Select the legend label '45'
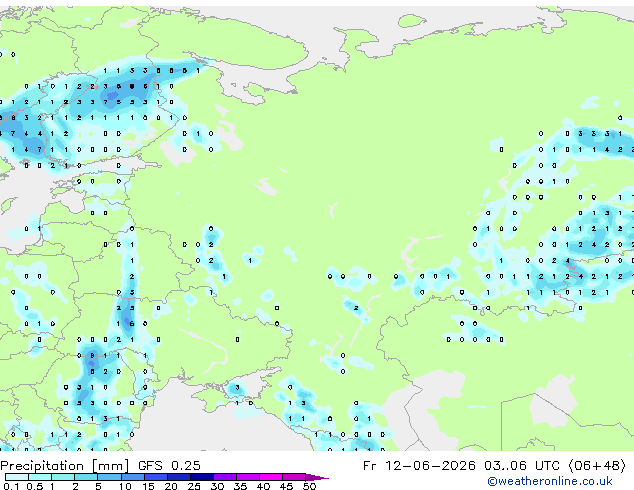The image size is (634, 490). click(286, 486)
